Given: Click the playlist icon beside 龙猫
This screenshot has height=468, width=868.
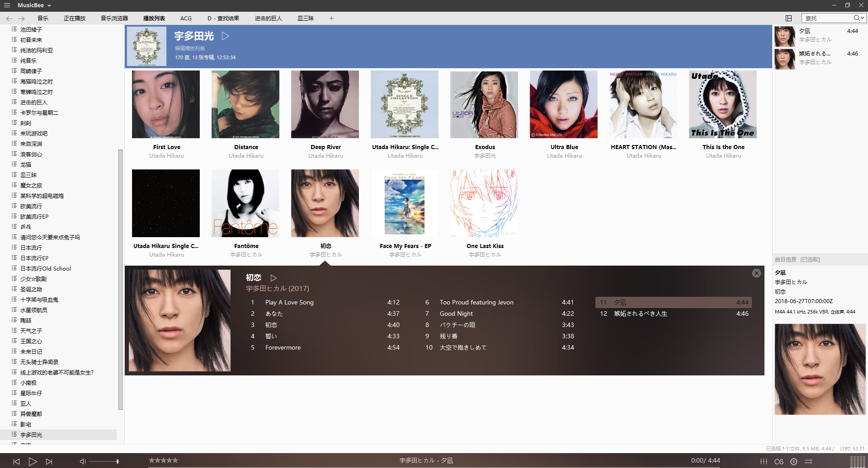Looking at the screenshot, I should pyautogui.click(x=14, y=164).
